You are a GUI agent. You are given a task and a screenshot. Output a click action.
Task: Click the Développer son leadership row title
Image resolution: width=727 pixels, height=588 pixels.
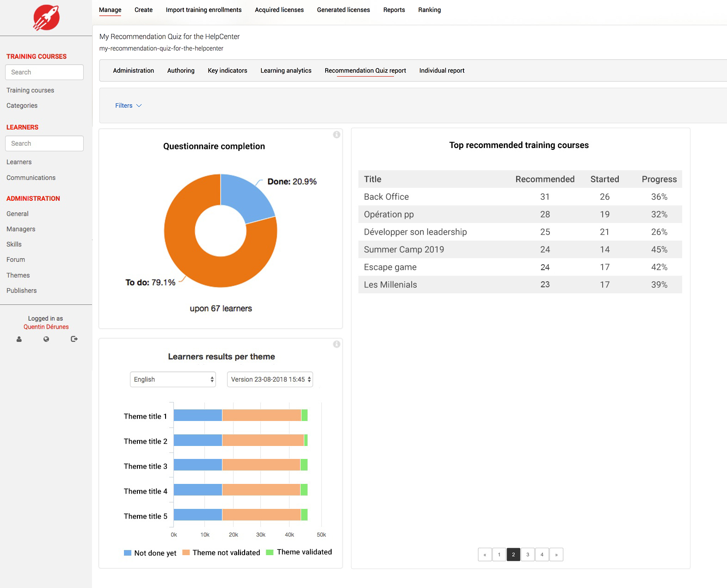415,232
